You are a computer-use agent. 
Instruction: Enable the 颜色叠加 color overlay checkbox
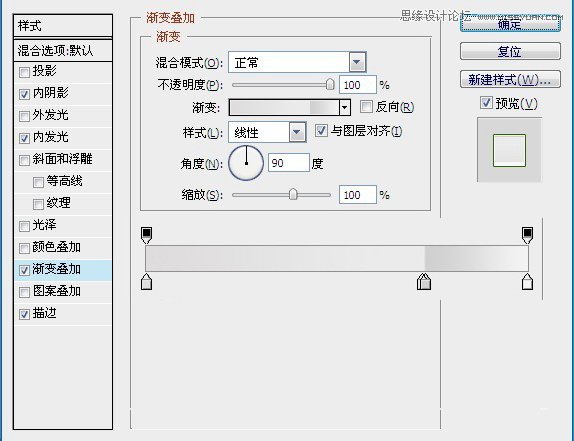[24, 248]
